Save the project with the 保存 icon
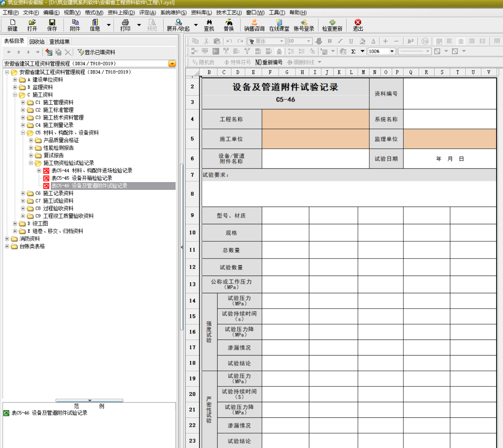503x448 pixels. [x=52, y=25]
